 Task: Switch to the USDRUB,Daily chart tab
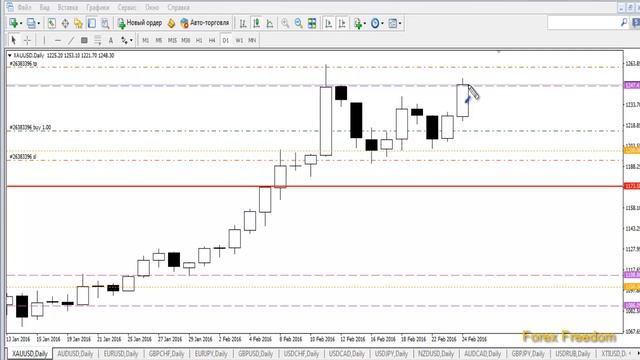[572, 353]
